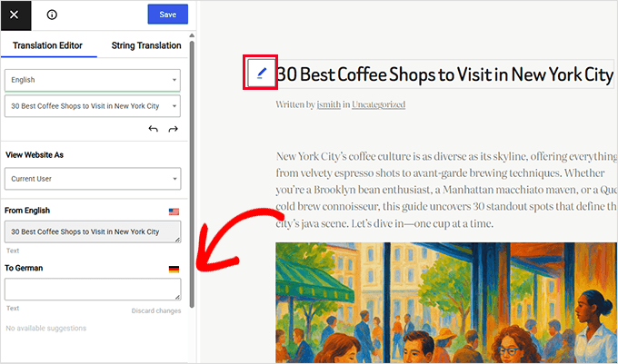The image size is (618, 364).
Task: Save the translation changes
Action: [167, 15]
